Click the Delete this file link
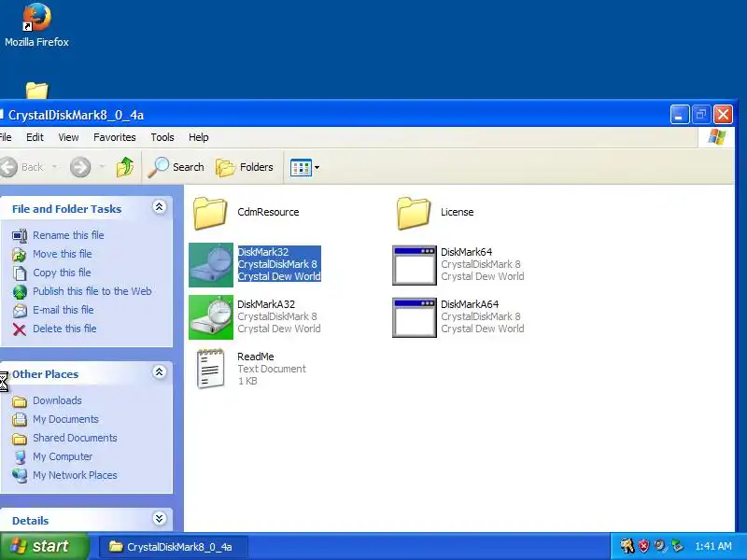 coord(64,329)
